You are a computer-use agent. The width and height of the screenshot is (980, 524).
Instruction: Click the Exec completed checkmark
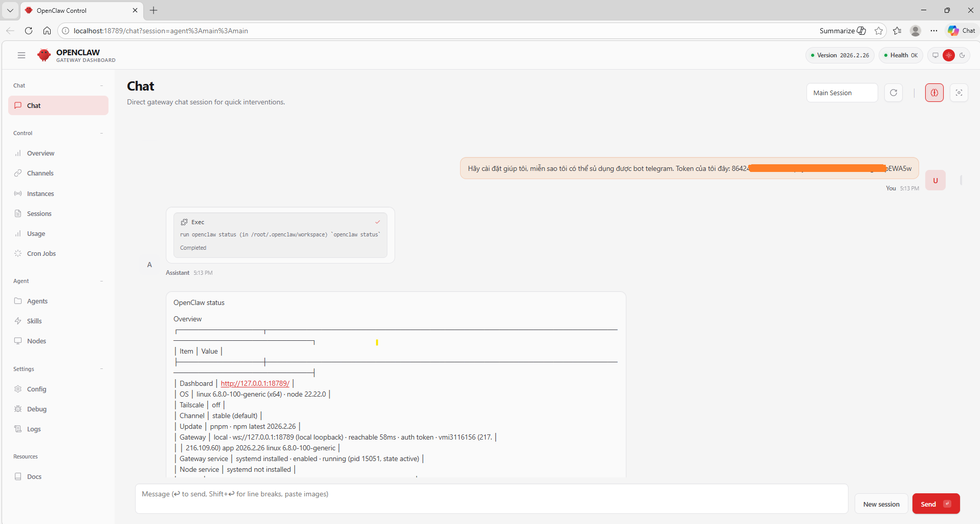pyautogui.click(x=378, y=222)
